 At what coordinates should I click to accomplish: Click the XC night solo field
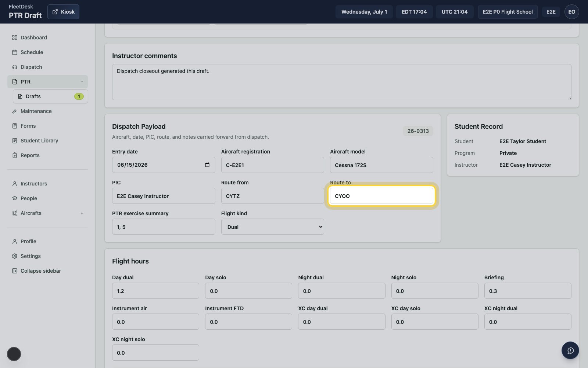pos(155,353)
